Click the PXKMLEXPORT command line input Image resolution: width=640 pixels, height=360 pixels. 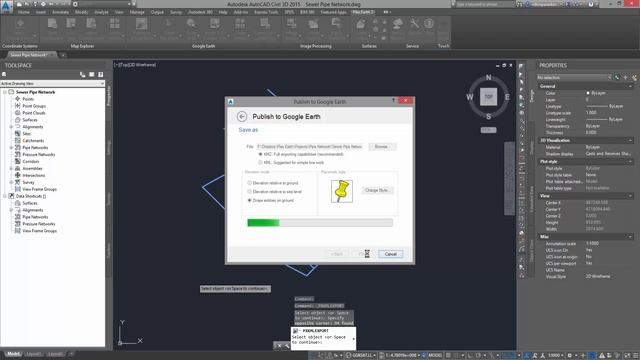[x=323, y=339]
